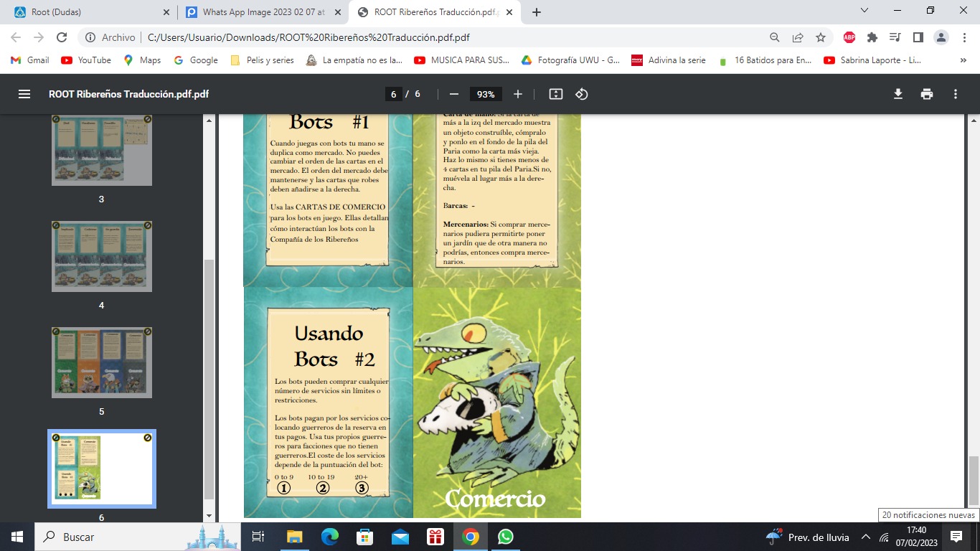Select page 6 thumbnail

coord(101,468)
